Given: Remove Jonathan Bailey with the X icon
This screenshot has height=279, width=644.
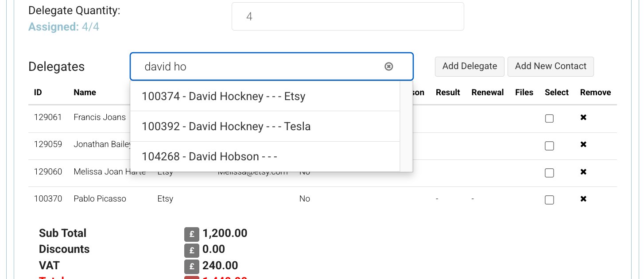Looking at the screenshot, I should (x=583, y=145).
